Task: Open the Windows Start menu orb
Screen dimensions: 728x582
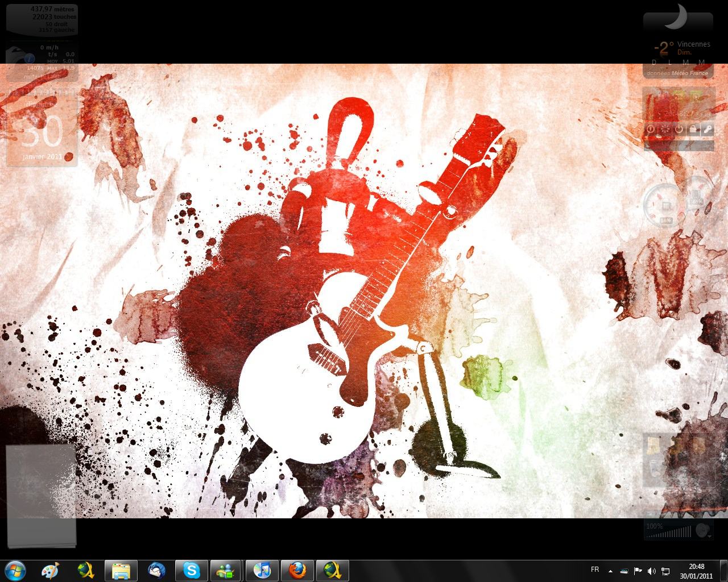Action: click(15, 571)
